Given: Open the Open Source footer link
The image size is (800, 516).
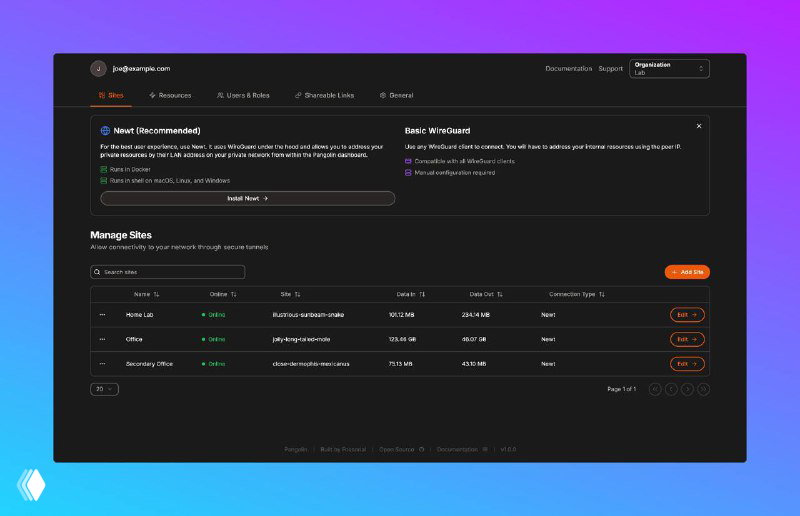Looking at the screenshot, I should (x=402, y=450).
